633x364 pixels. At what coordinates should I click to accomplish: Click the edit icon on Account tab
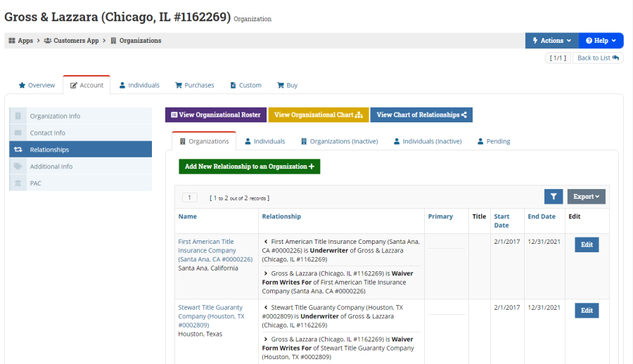pos(73,86)
